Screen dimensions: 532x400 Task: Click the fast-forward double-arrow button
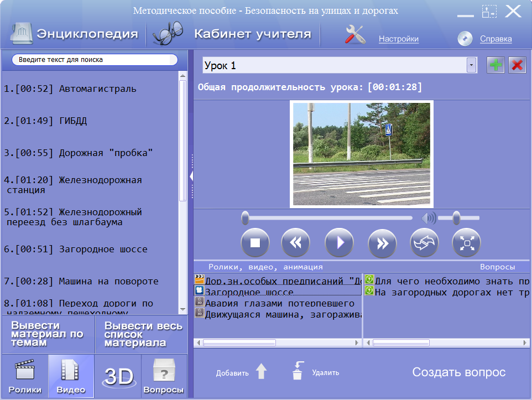tap(382, 243)
